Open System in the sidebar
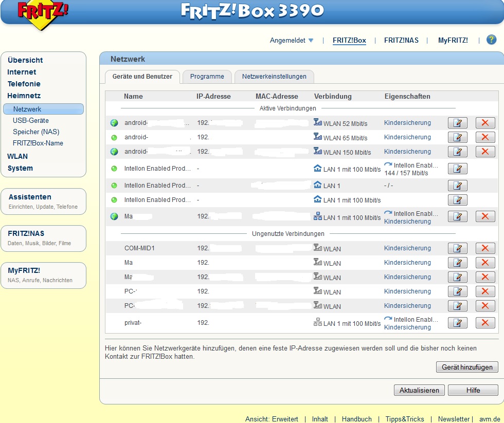 coord(20,168)
